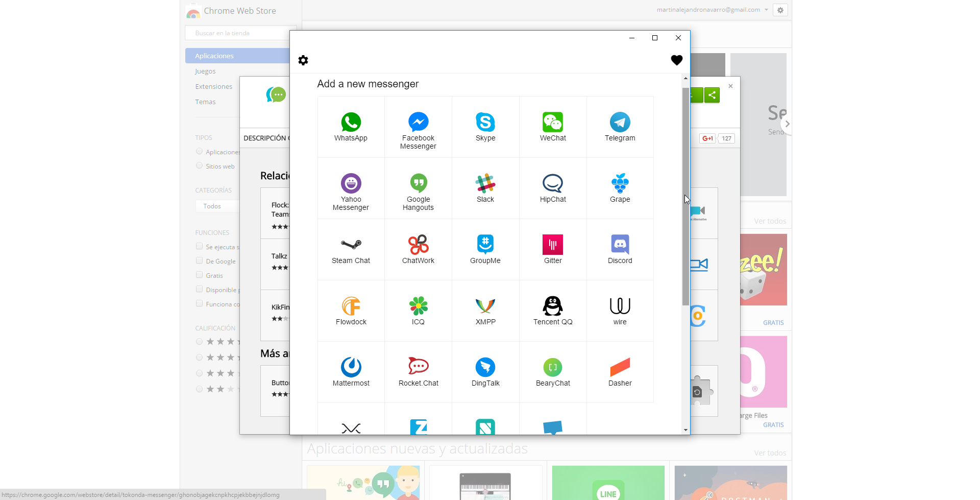Focus the Buscar en la tienda field

tap(240, 33)
